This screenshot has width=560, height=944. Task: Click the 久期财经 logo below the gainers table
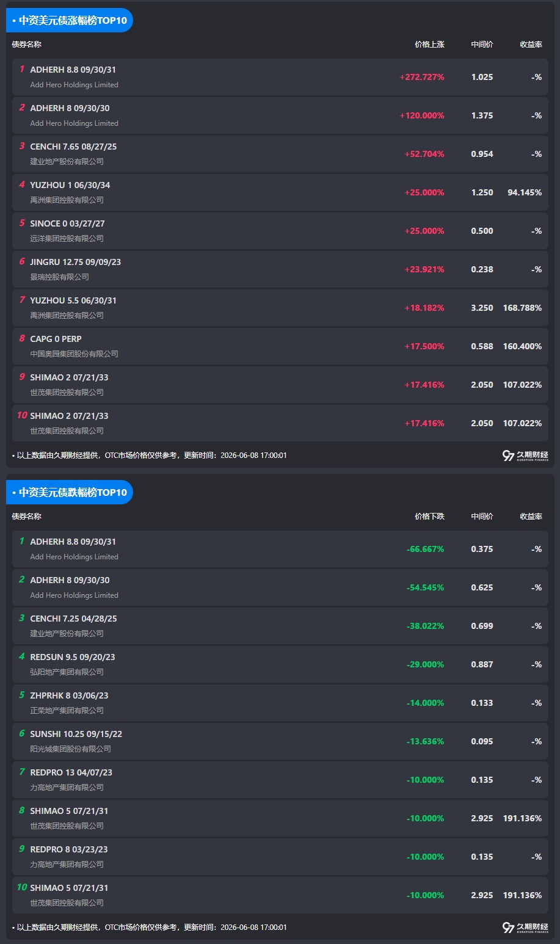coord(525,456)
